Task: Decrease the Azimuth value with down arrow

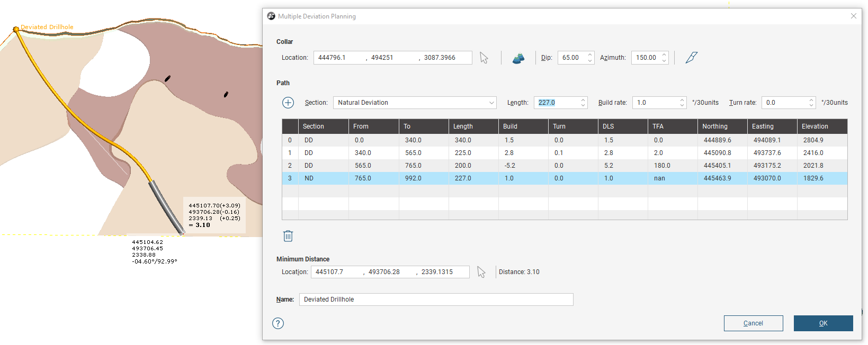Action: pyautogui.click(x=664, y=61)
